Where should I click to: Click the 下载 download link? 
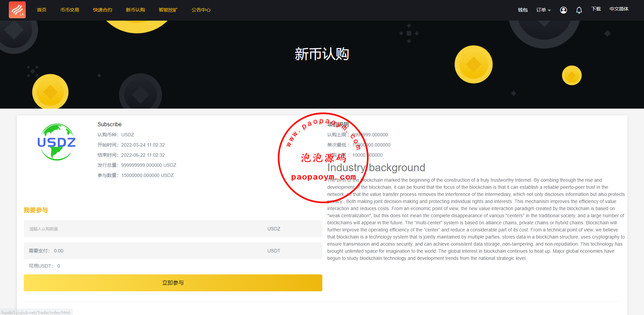[596, 9]
